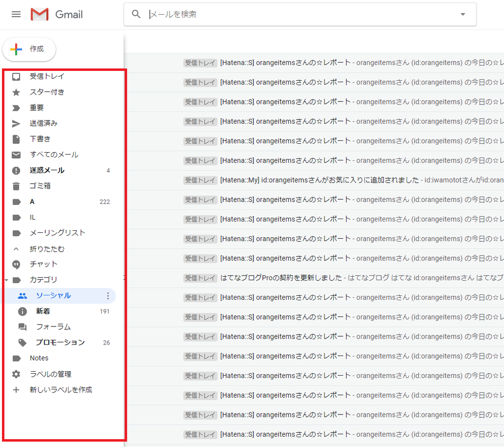Screen dimensions: 504x447
Task: Click the 重要 important marker icon
Action: 16,108
